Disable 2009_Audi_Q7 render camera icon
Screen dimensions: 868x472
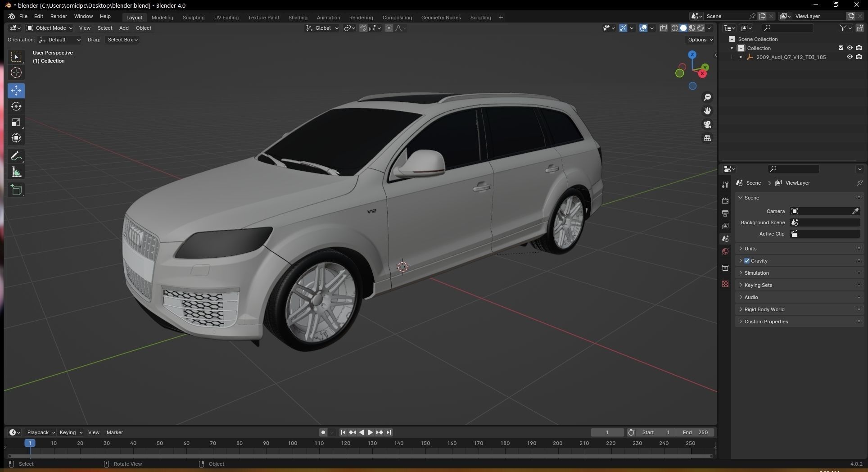pyautogui.click(x=859, y=57)
